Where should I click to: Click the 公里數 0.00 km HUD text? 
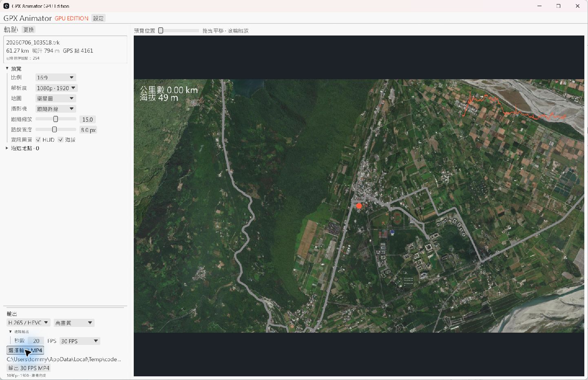[x=169, y=90]
